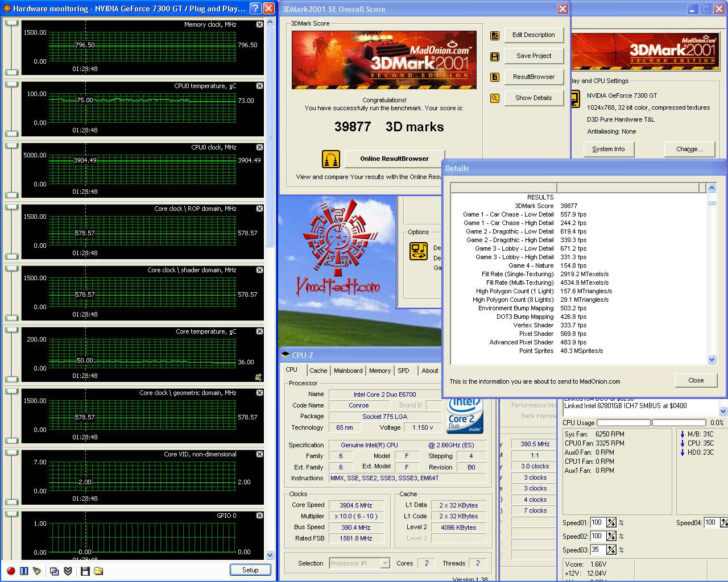Click the Speed03 percentage field showing 35
This screenshot has width=728, height=582.
coord(598,550)
